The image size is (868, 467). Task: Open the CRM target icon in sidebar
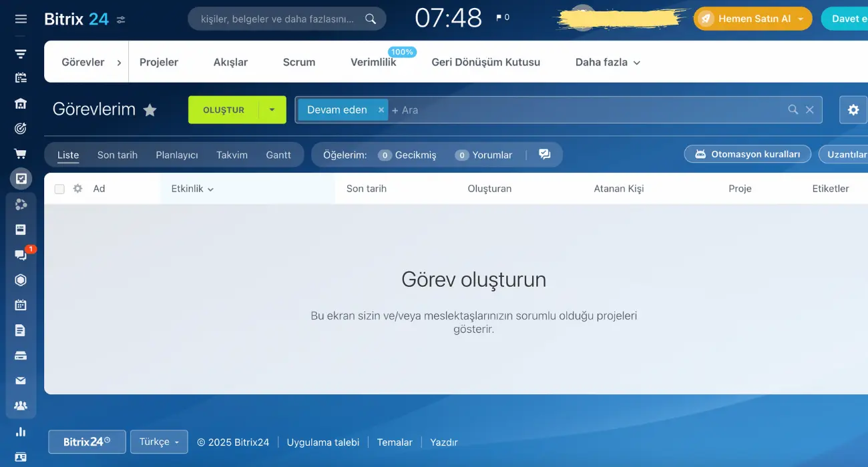click(21, 127)
